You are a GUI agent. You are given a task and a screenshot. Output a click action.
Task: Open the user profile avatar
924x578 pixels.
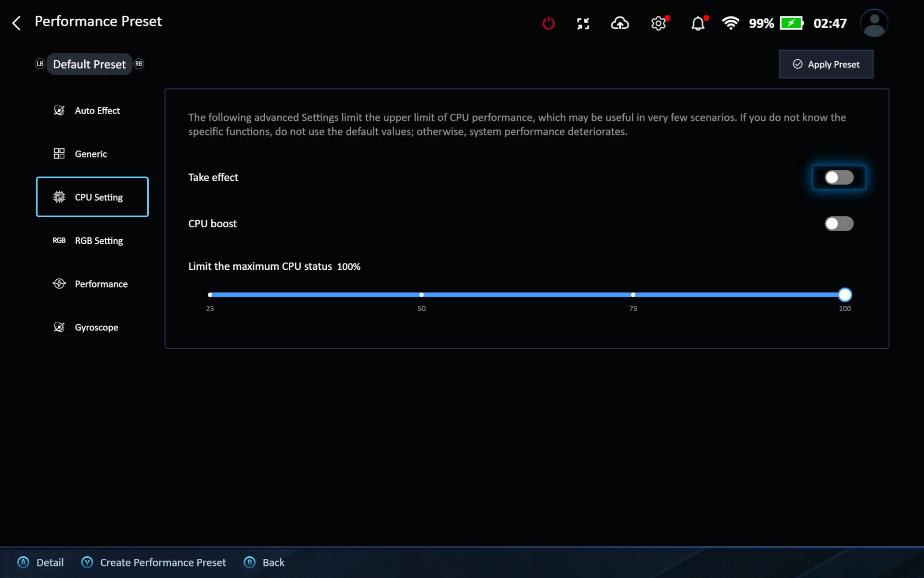(x=873, y=23)
